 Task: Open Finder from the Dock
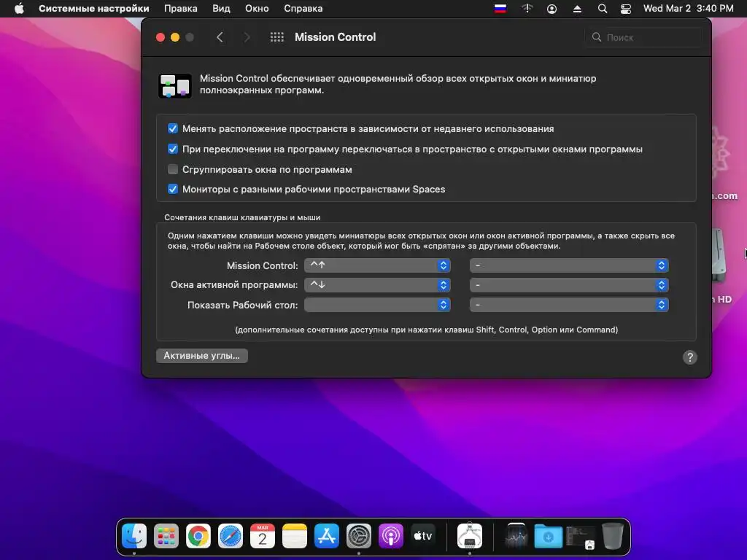134,536
